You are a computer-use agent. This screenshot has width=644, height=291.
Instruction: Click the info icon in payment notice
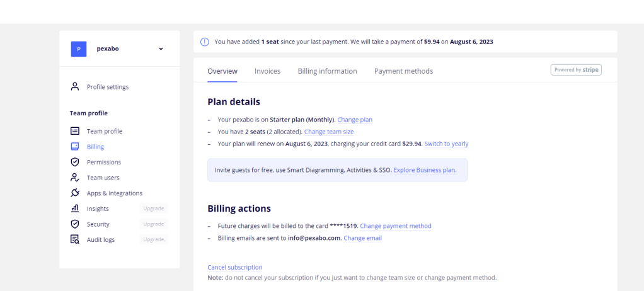205,42
